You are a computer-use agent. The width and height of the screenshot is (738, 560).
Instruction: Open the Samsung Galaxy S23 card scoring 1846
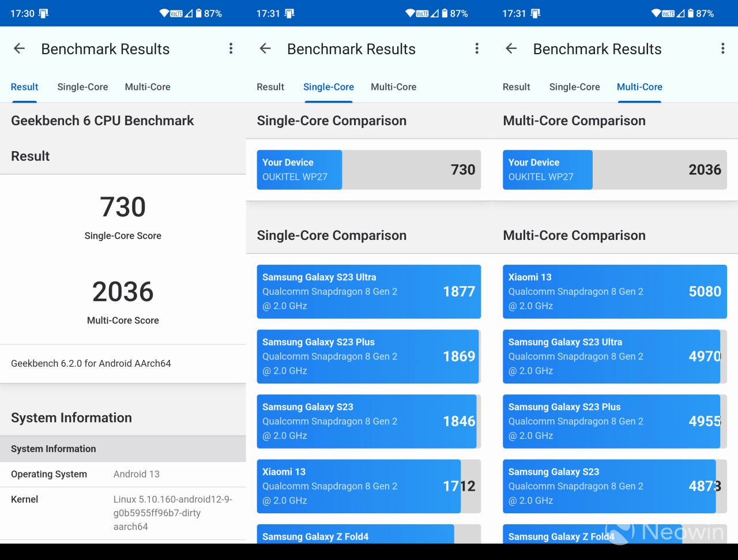(369, 422)
